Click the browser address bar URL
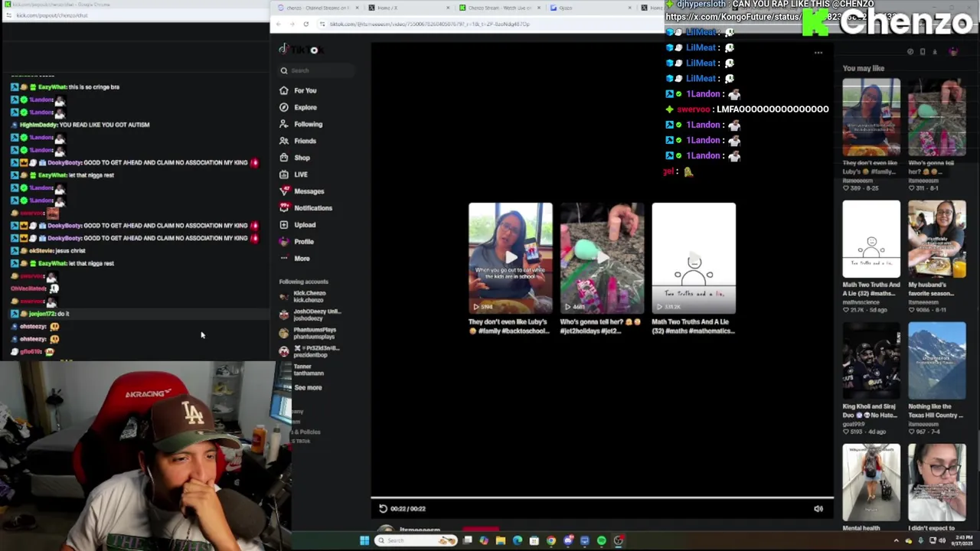The image size is (980, 551). (430, 24)
